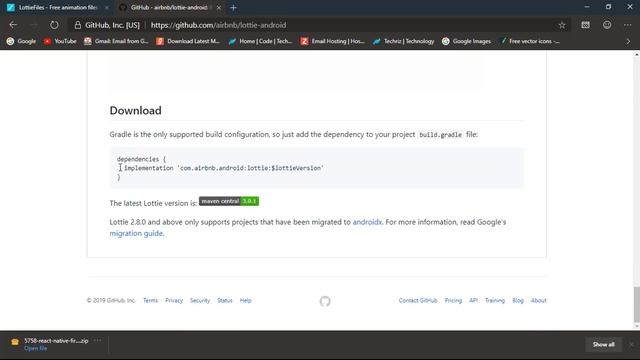The image size is (640, 360).
Task: Open the Training footer link
Action: coord(495,300)
